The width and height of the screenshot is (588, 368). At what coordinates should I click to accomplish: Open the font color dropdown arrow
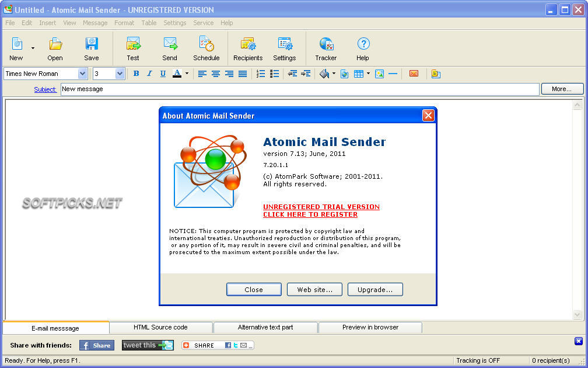click(187, 74)
